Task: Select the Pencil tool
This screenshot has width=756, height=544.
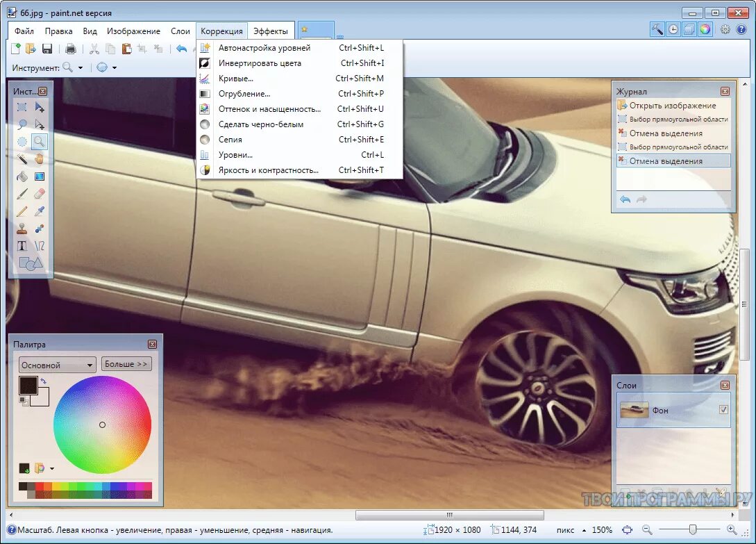Action: [22, 211]
